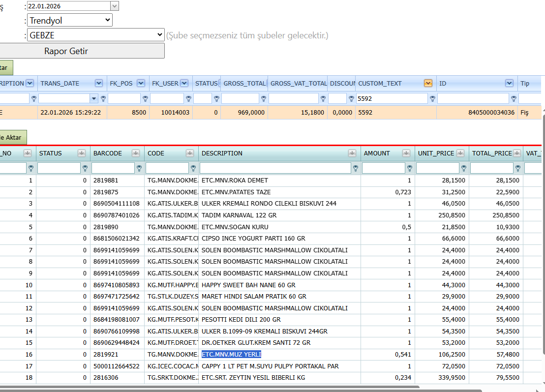Viewport: 545px width, 392px height.
Task: Focus the BARCODE filter input field
Action: tap(113, 168)
